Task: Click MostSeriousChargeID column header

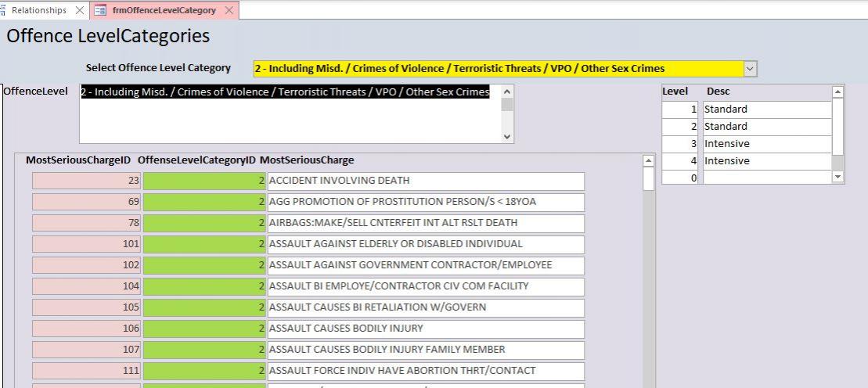Action: 78,160
